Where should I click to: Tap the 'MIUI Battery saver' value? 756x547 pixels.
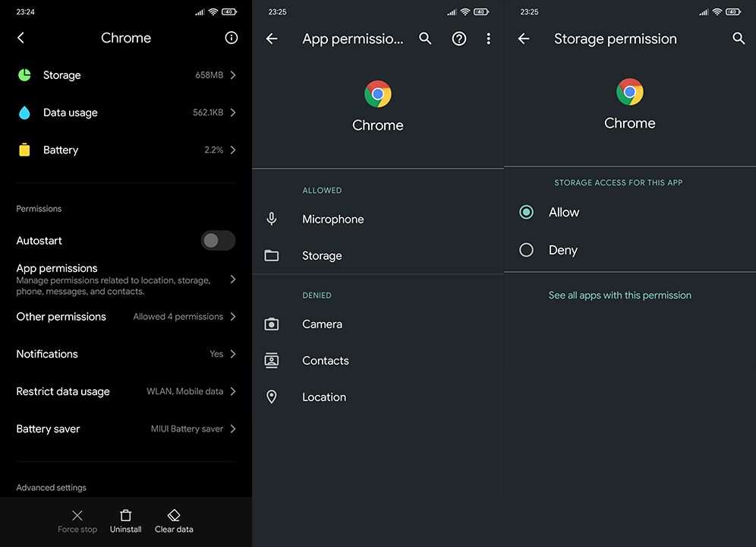(x=187, y=428)
